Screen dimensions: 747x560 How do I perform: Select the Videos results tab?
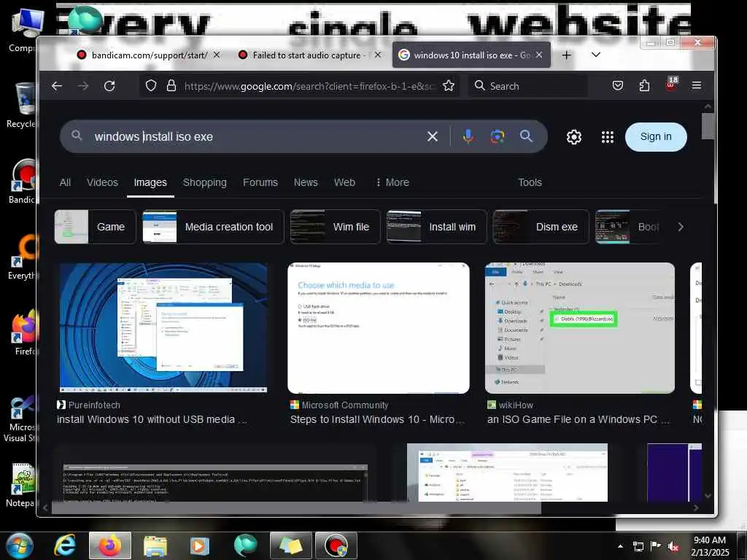point(102,182)
